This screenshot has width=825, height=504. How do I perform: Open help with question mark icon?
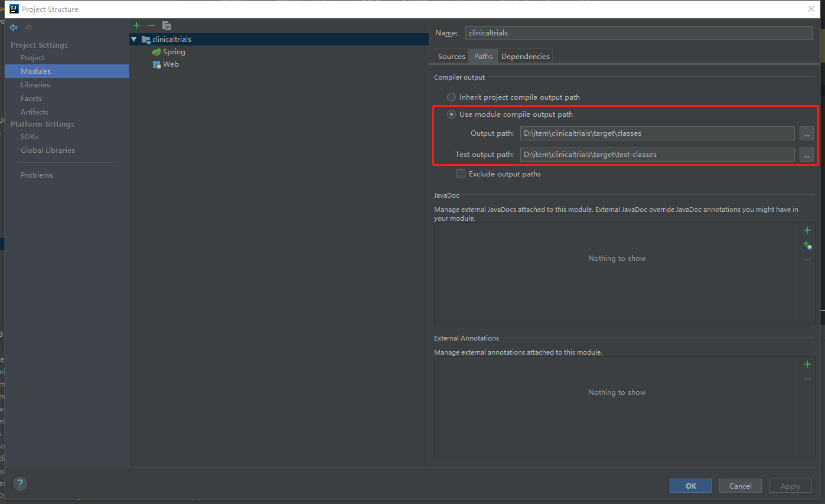[20, 484]
